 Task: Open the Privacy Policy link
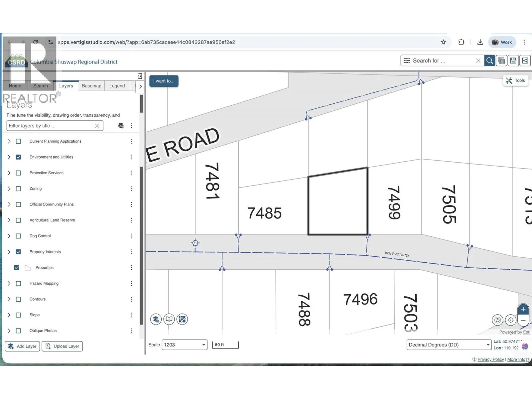click(x=490, y=359)
